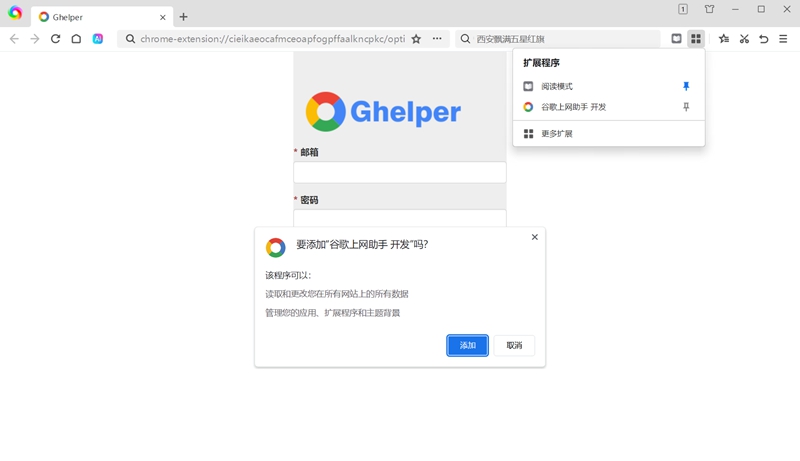Open the tab count indicator
800x461 pixels.
(683, 9)
